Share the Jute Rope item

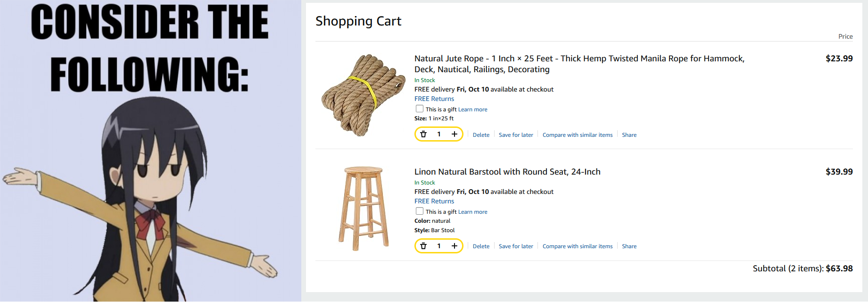click(629, 135)
